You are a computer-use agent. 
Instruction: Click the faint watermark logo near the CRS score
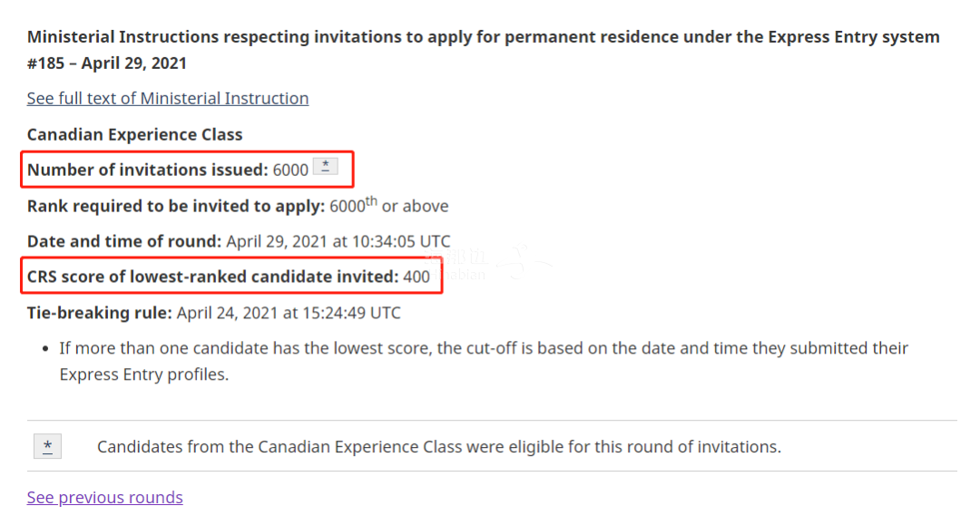pos(489,264)
